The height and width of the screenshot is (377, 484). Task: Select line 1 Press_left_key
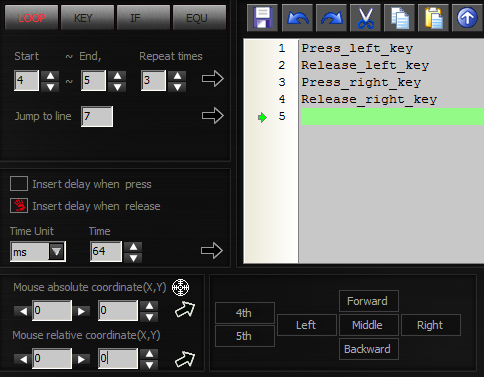(357, 48)
